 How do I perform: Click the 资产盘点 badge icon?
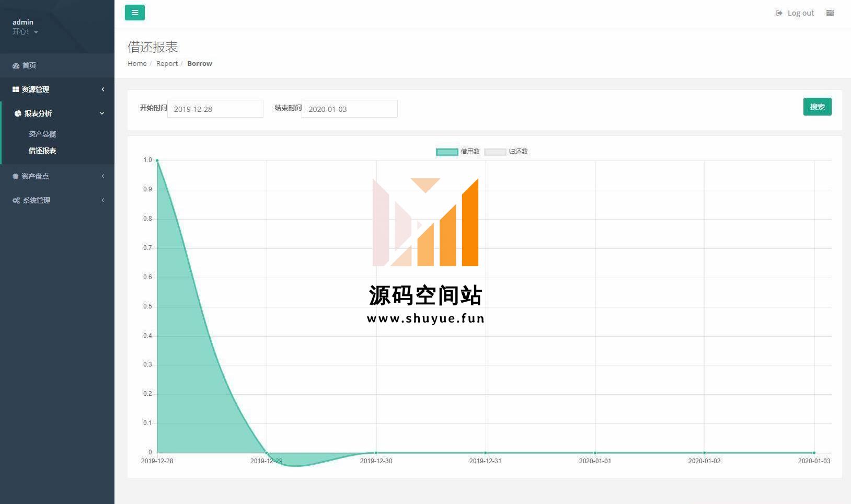pyautogui.click(x=16, y=176)
